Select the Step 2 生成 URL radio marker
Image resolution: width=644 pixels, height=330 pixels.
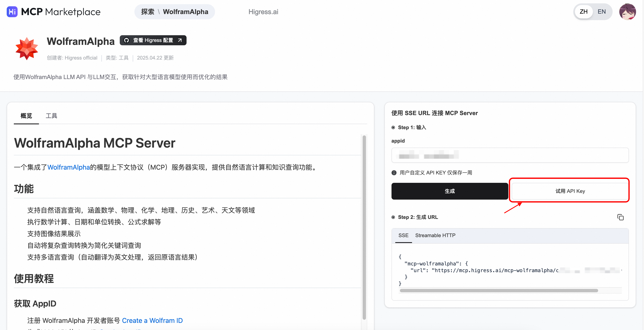click(393, 217)
